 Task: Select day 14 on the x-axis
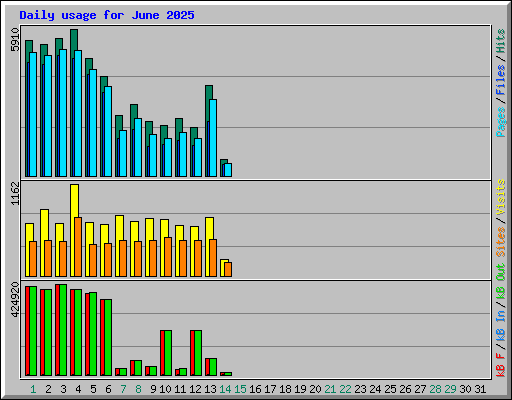tap(225, 389)
